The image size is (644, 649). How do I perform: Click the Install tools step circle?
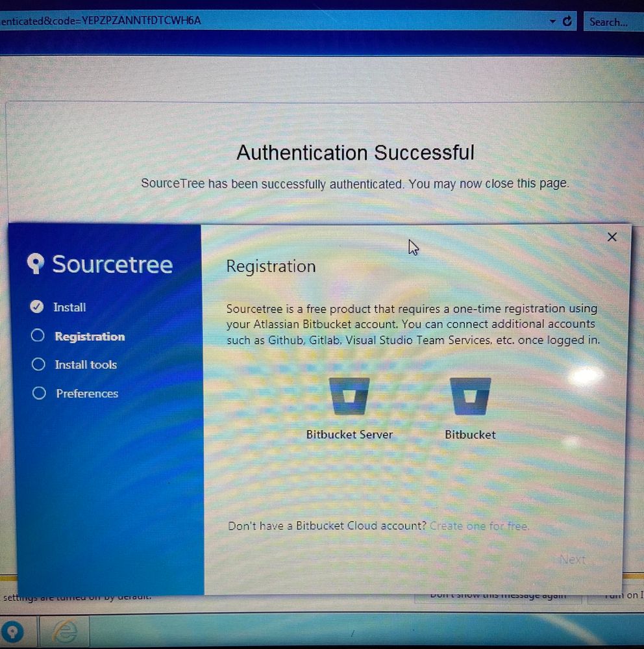point(38,364)
